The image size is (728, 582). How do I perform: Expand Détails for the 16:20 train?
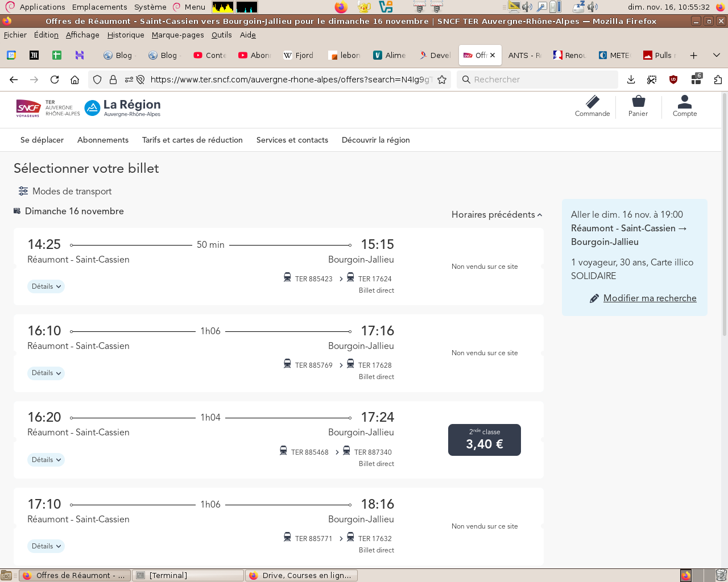pos(46,460)
